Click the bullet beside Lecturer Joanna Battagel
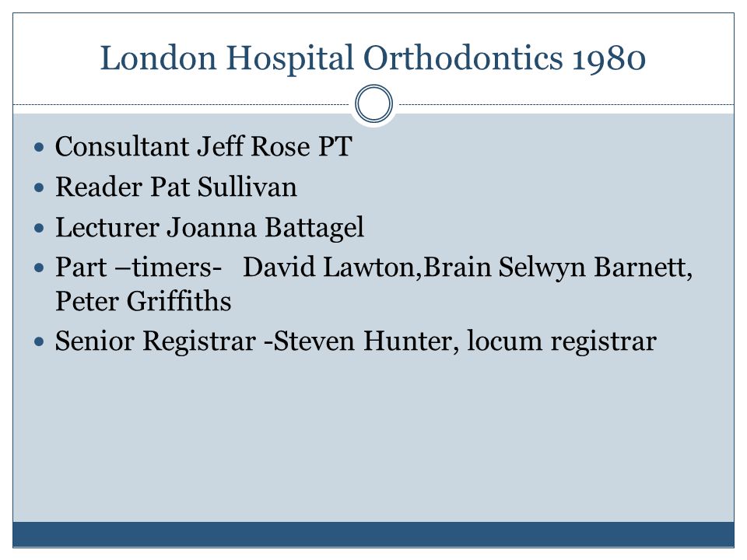The height and width of the screenshot is (560, 747). click(39, 228)
